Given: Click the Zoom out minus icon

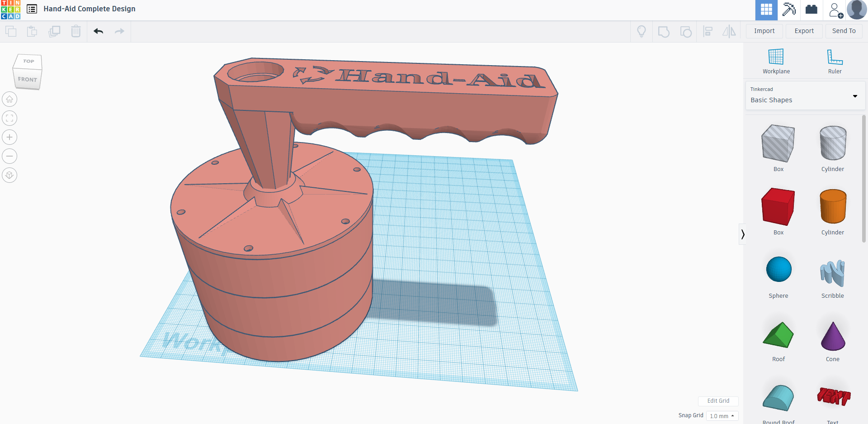Looking at the screenshot, I should point(9,156).
